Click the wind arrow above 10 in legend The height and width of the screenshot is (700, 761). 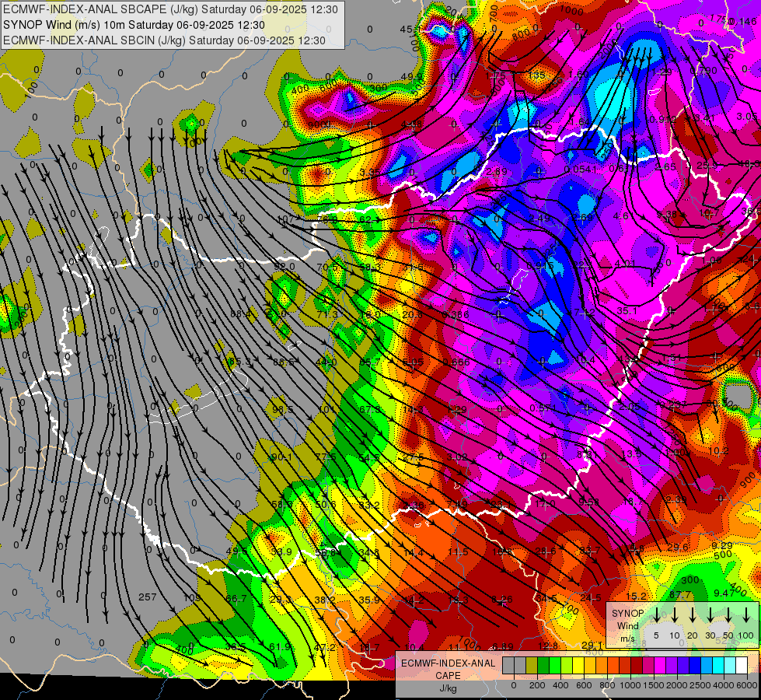(x=674, y=615)
